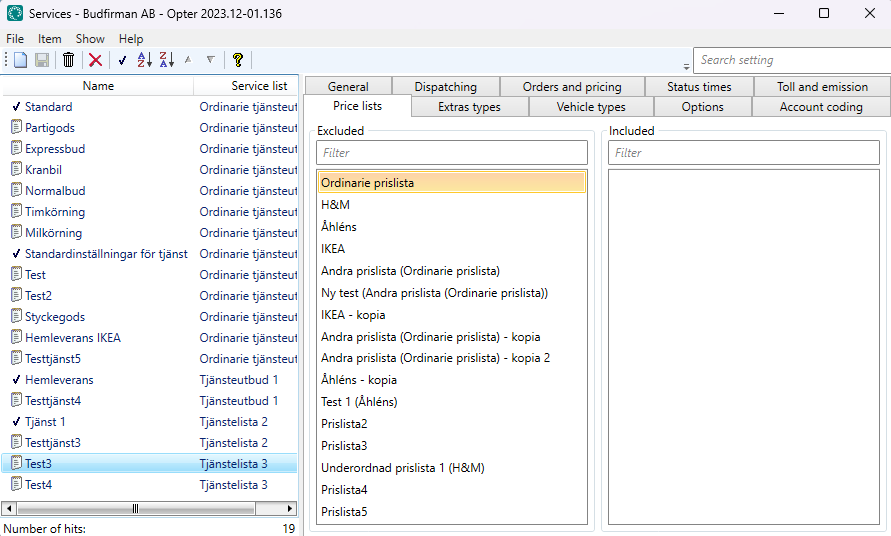The height and width of the screenshot is (536, 891).
Task: Click the red X toolbar icon
Action: coord(95,60)
